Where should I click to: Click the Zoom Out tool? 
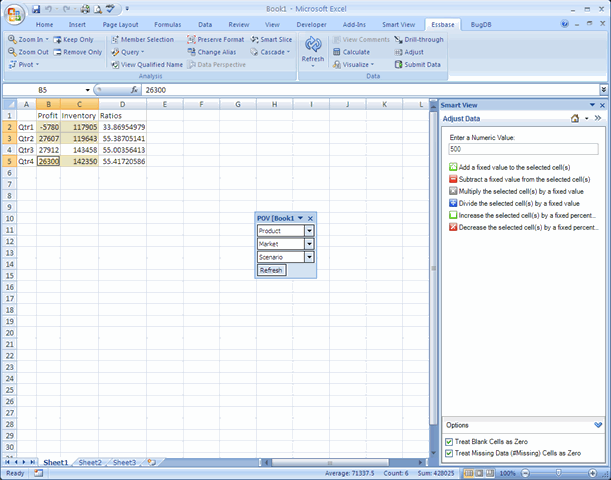28,52
